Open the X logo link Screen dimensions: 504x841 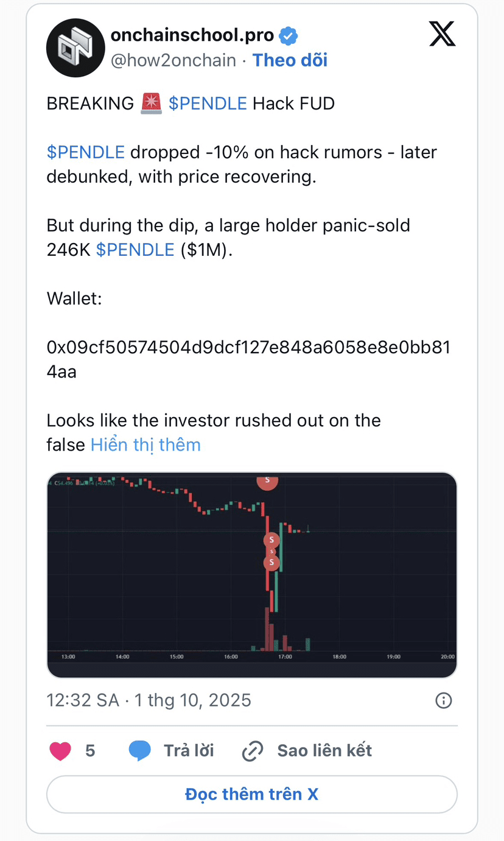pyautogui.click(x=443, y=33)
